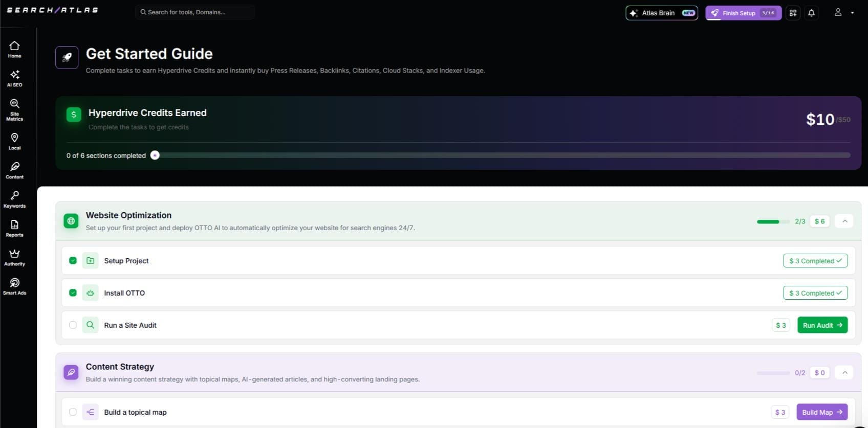Open the notifications bell

[x=811, y=13]
